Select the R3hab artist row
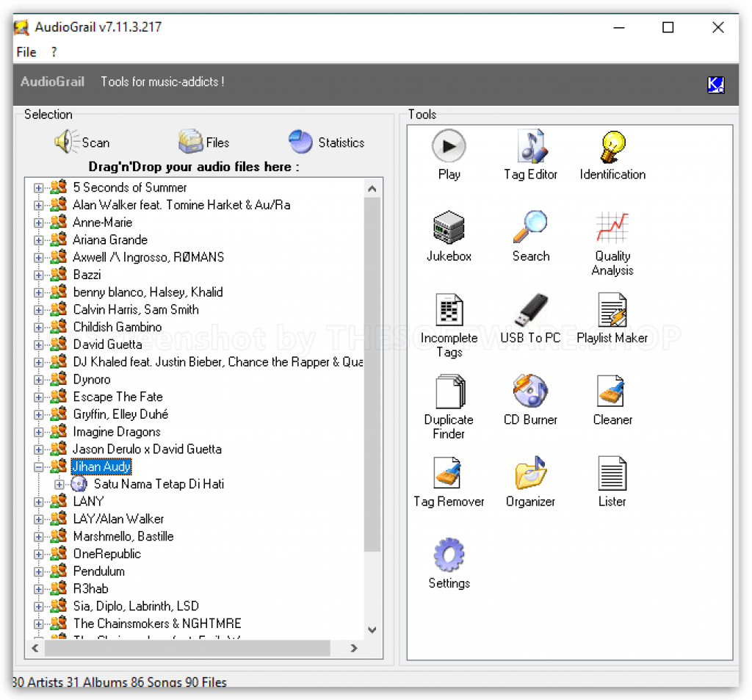Image resolution: width=752 pixels, height=700 pixels. pyautogui.click(x=90, y=589)
